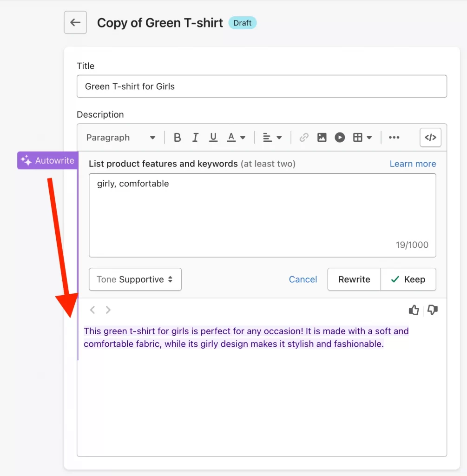467x476 pixels.
Task: Toggle underline formatting in toolbar
Action: pos(213,138)
